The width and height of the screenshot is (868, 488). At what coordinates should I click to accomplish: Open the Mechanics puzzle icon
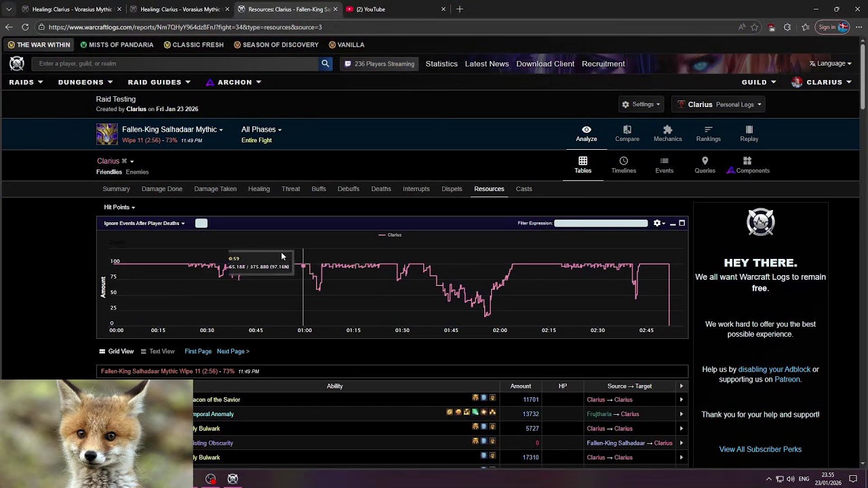click(x=667, y=129)
